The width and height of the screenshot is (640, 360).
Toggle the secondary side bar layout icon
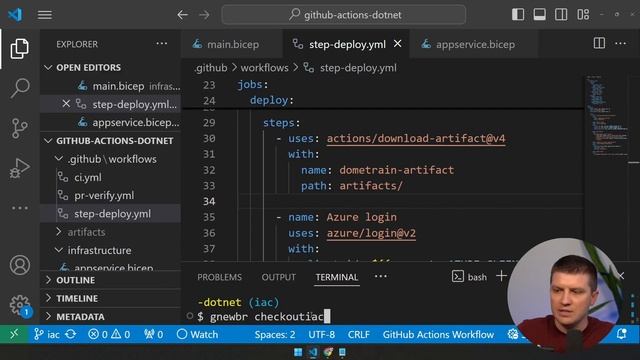coord(561,15)
